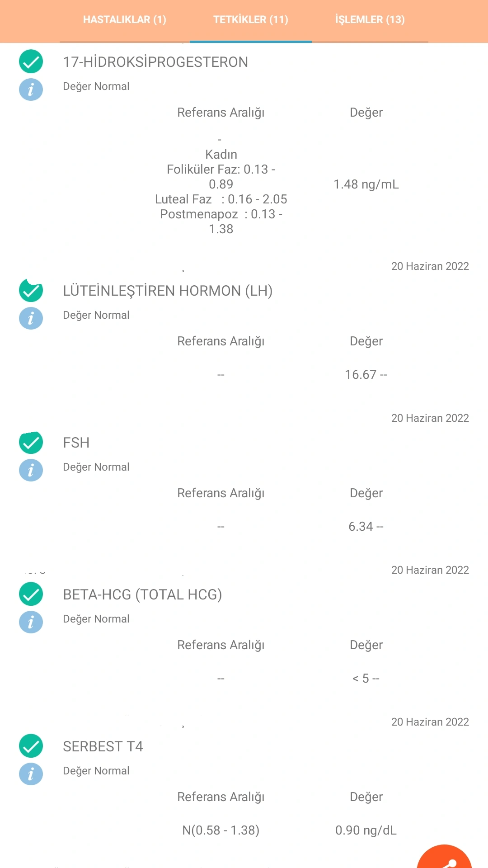Expand the 17-Hidroksiprogesteron test title
Viewport: 488px width, 868px height.
click(x=155, y=62)
